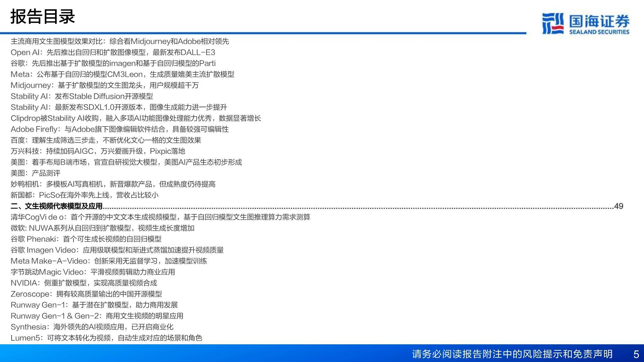Select the 百度 文心一格 line

pos(106,140)
